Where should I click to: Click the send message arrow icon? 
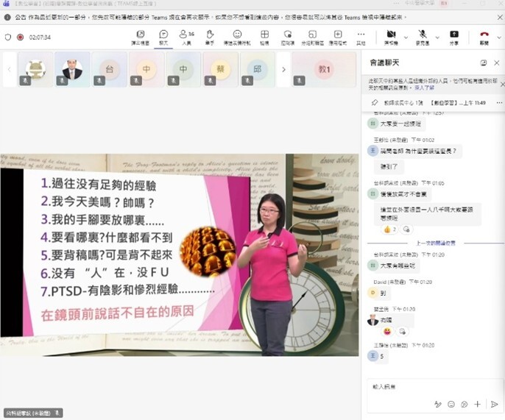point(494,404)
